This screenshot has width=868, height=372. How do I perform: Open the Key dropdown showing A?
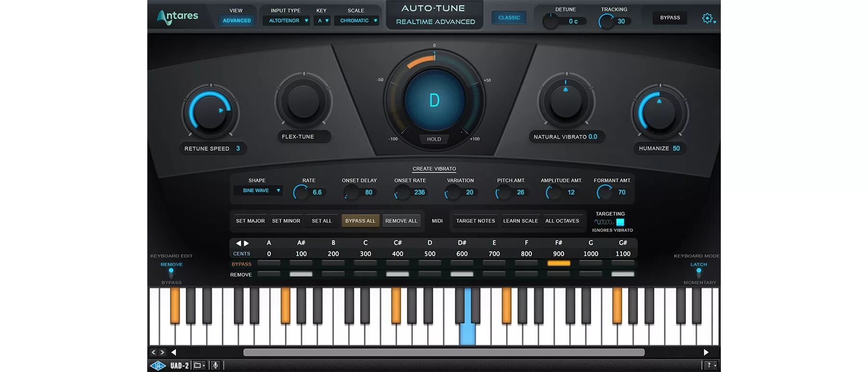[322, 21]
